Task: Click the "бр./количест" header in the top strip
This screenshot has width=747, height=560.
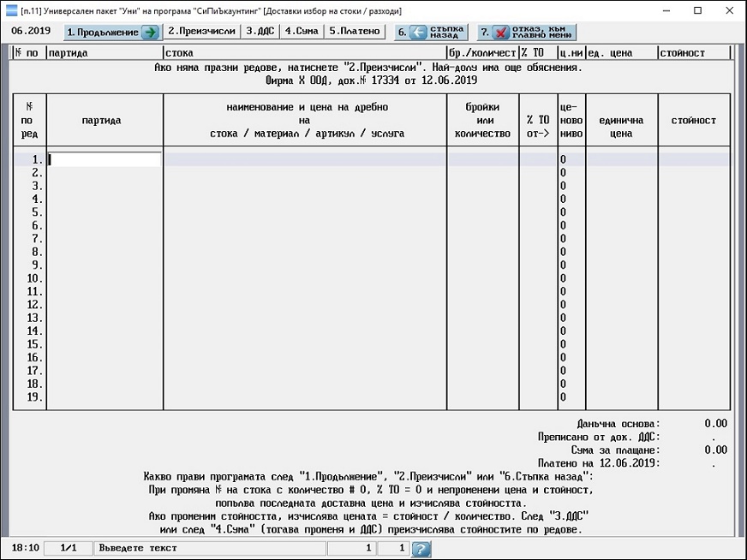Action: point(482,53)
